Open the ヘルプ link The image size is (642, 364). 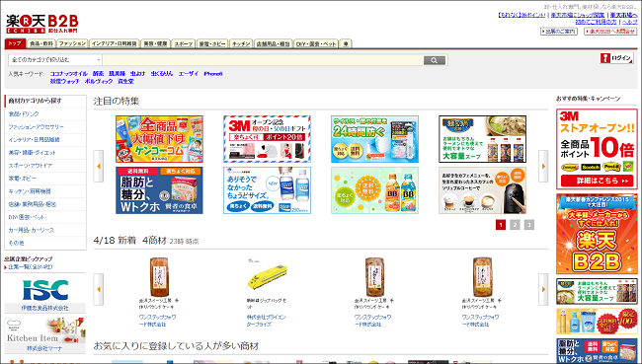[x=630, y=22]
